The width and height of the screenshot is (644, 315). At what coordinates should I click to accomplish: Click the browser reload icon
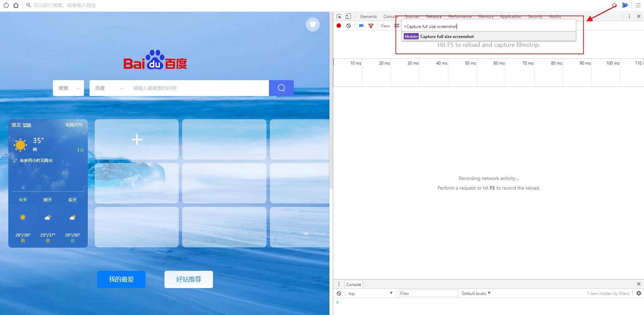(x=6, y=5)
